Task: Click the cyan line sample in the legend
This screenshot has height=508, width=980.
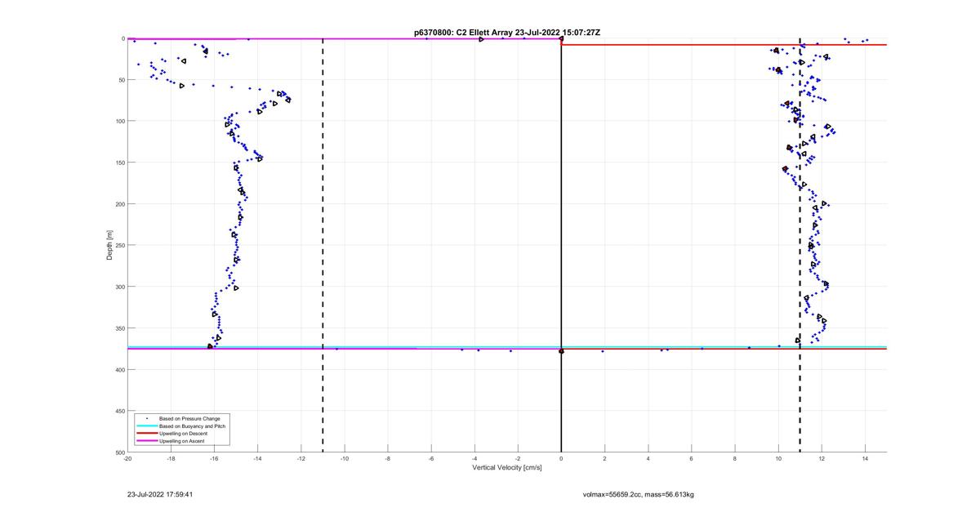Action: (146, 426)
